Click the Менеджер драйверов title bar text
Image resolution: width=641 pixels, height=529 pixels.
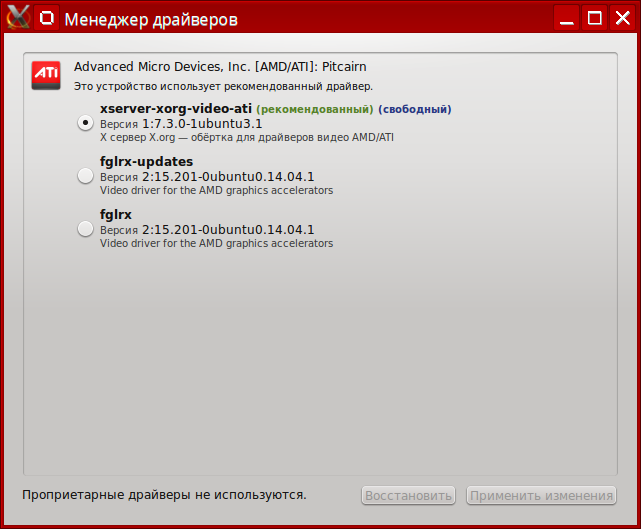[x=151, y=18]
